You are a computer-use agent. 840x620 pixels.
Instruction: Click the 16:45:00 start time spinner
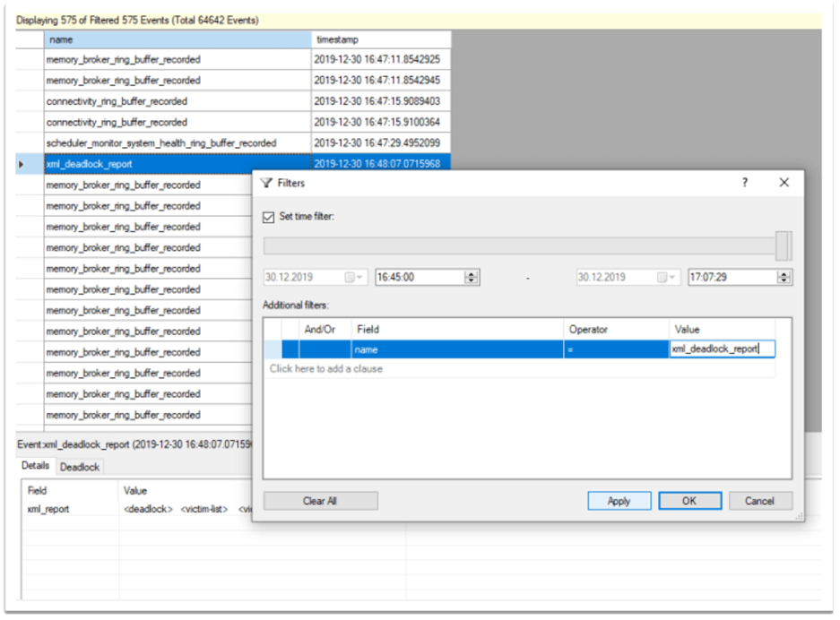(x=472, y=278)
